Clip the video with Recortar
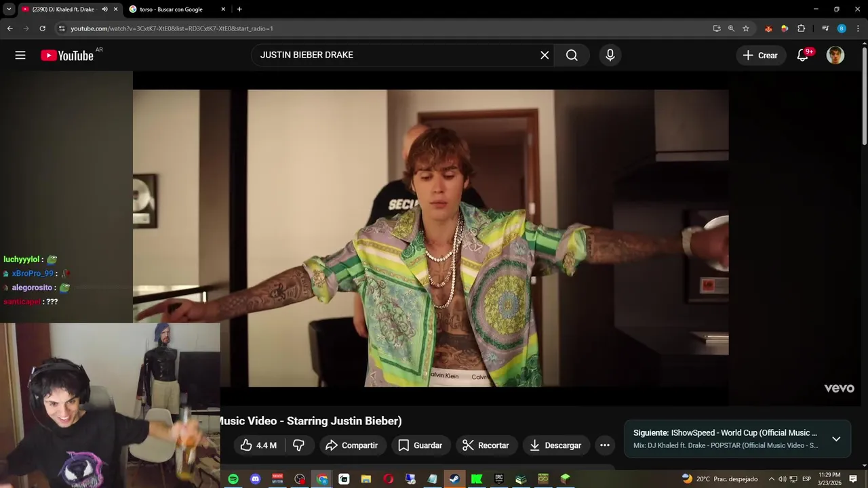 tap(486, 445)
